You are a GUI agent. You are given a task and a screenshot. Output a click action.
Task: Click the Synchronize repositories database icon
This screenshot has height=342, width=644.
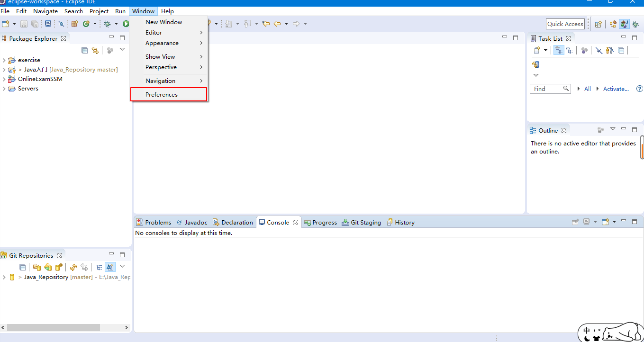click(x=536, y=64)
